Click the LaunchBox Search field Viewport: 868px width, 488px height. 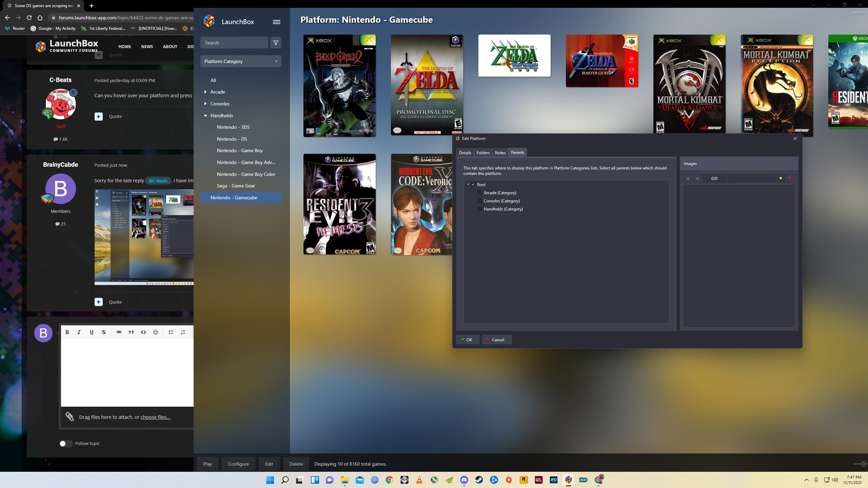point(234,43)
